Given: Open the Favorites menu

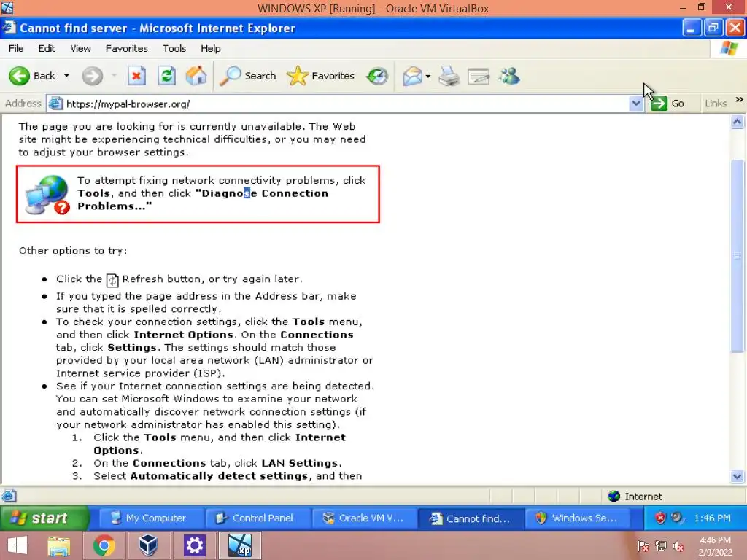Looking at the screenshot, I should tap(127, 49).
